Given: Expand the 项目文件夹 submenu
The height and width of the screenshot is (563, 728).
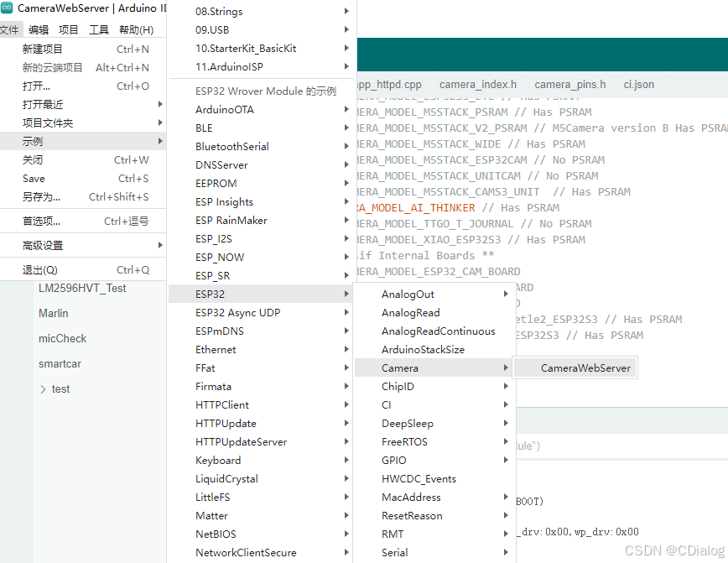Looking at the screenshot, I should [83, 123].
